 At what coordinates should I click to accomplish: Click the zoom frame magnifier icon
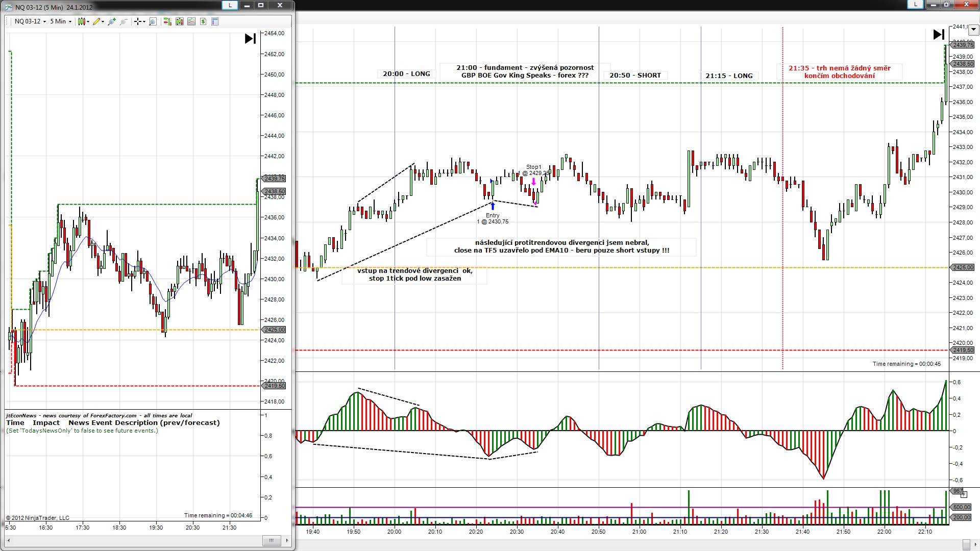pyautogui.click(x=153, y=21)
